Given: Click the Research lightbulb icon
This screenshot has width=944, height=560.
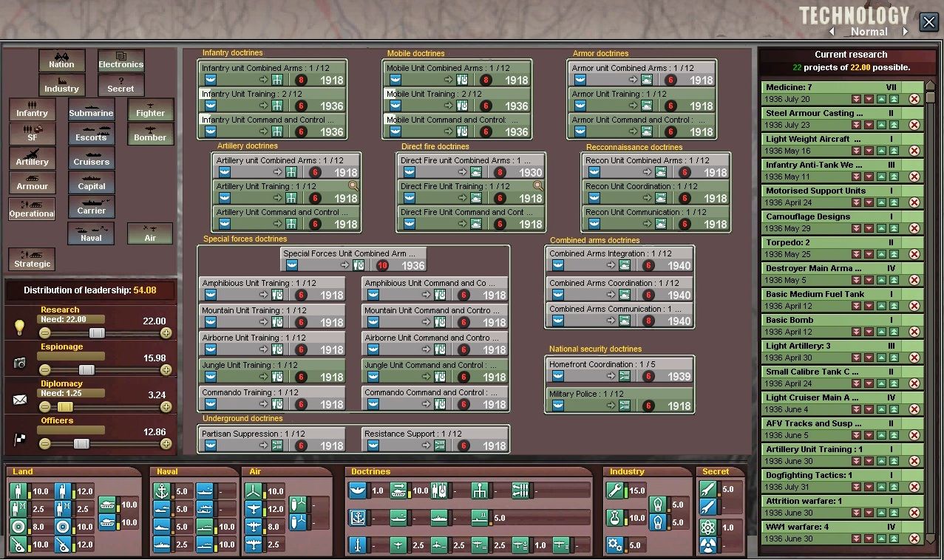Looking at the screenshot, I should tap(20, 327).
